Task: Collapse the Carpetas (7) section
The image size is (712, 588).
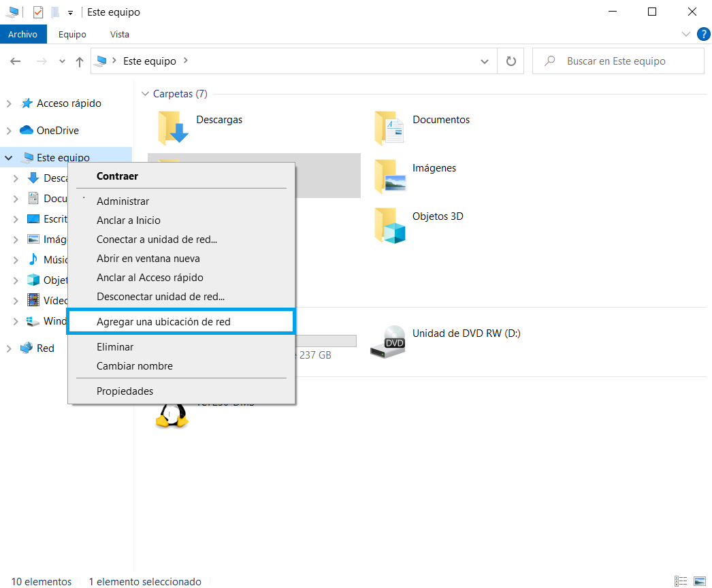Action: [x=146, y=93]
